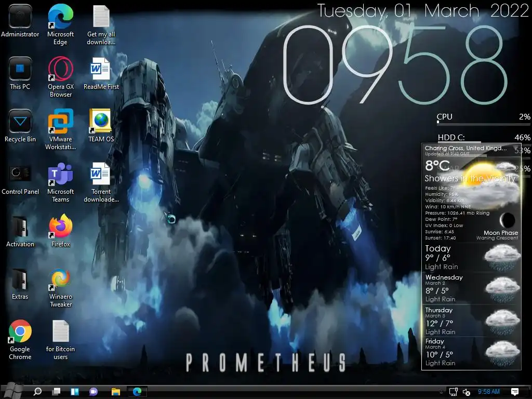Select the Wednesday forecast row
This screenshot has width=532, height=399.
[x=471, y=288]
